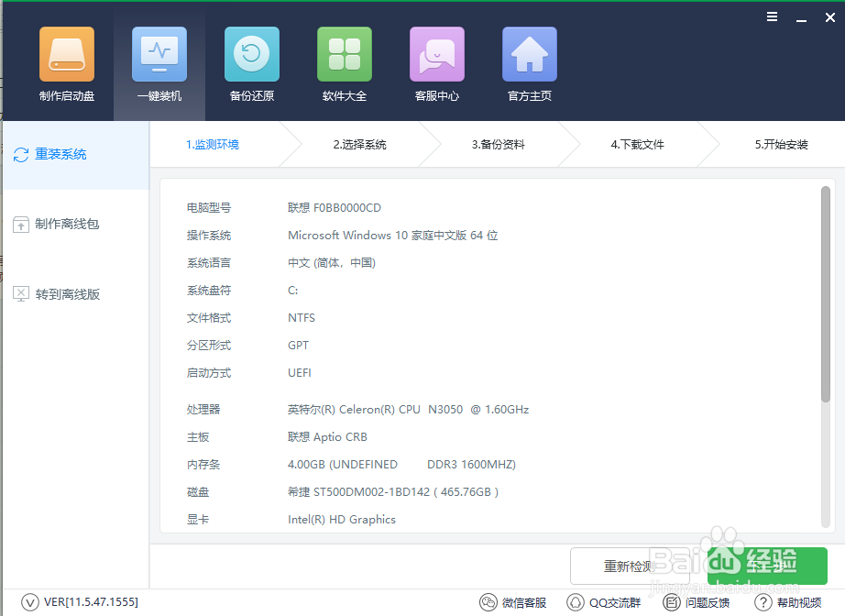Open 帮助视频 help video icon
This screenshot has height=616, width=845.
[x=786, y=602]
